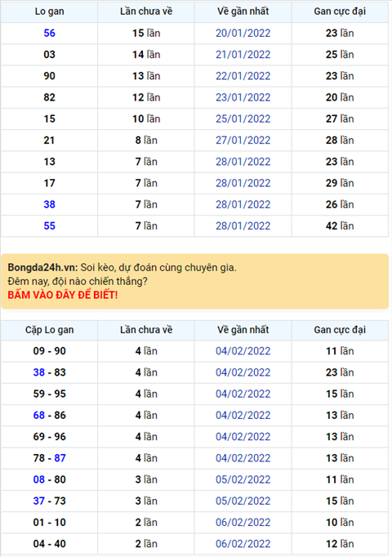Click the 'BẤM VÀO ĐÂY ĐỂ BIẾT!' link

(63, 295)
